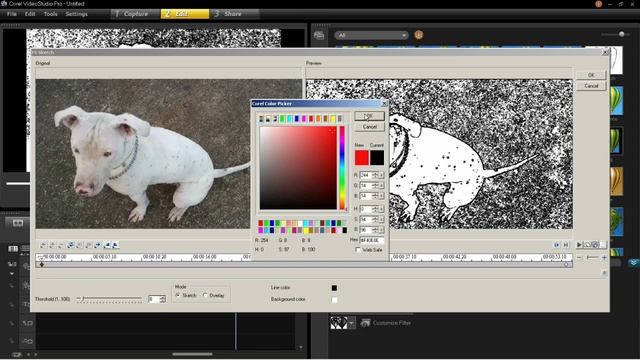
Task: Click the Background color white swatch
Action: coord(334,300)
